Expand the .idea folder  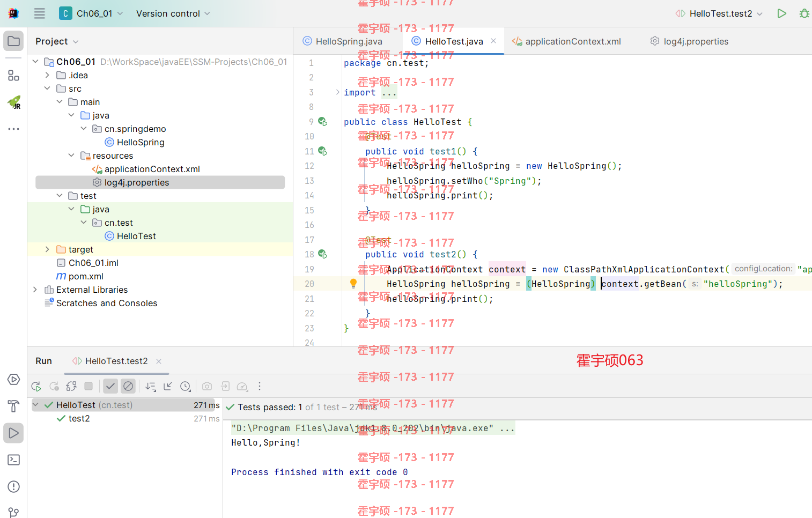coord(47,75)
